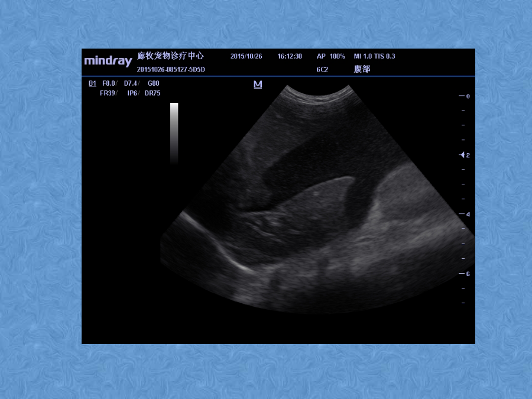
Task: Click the MI 1.0 TIS 0.3 reading
Action: click(374, 56)
